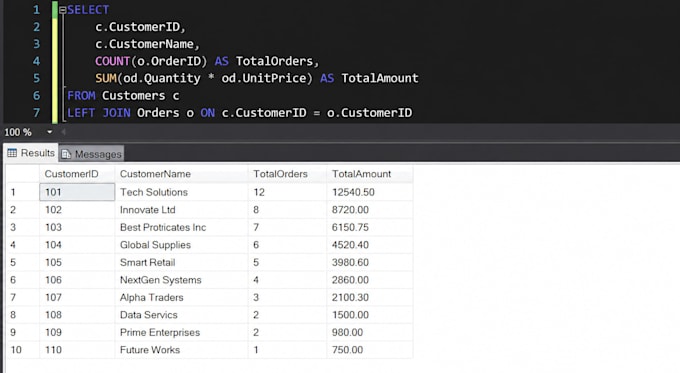Click the NextGen Systems cell
Viewport: 680px width, 373px height.
[x=181, y=280]
